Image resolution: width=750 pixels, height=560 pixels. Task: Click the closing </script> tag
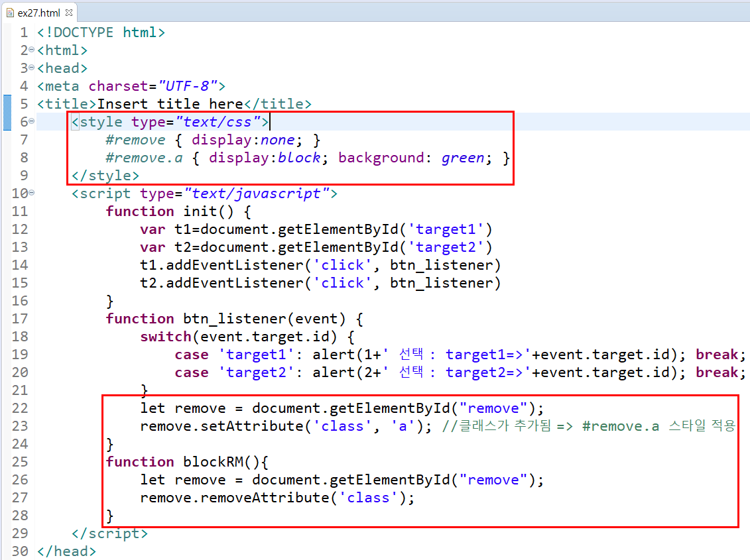(x=109, y=533)
